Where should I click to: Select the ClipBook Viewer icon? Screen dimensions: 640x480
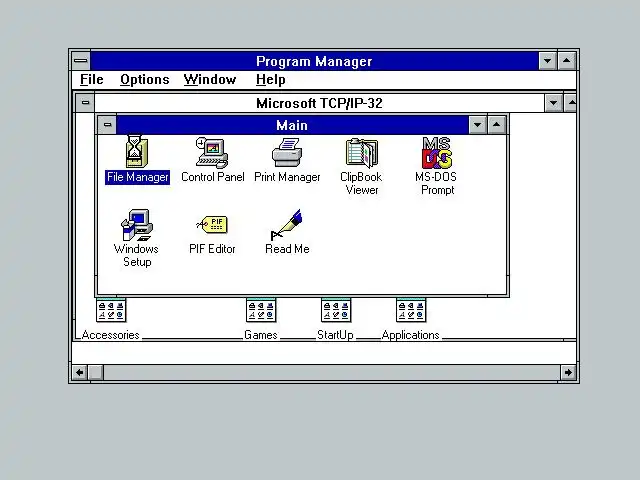coord(362,153)
